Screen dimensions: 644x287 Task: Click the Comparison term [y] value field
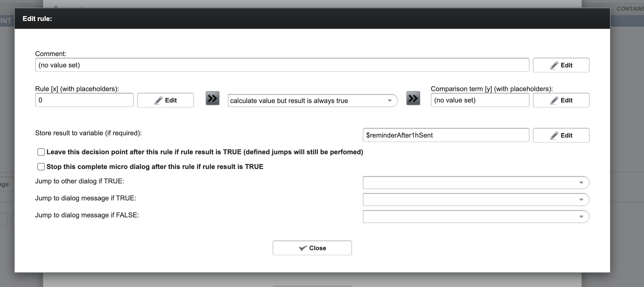point(480,100)
